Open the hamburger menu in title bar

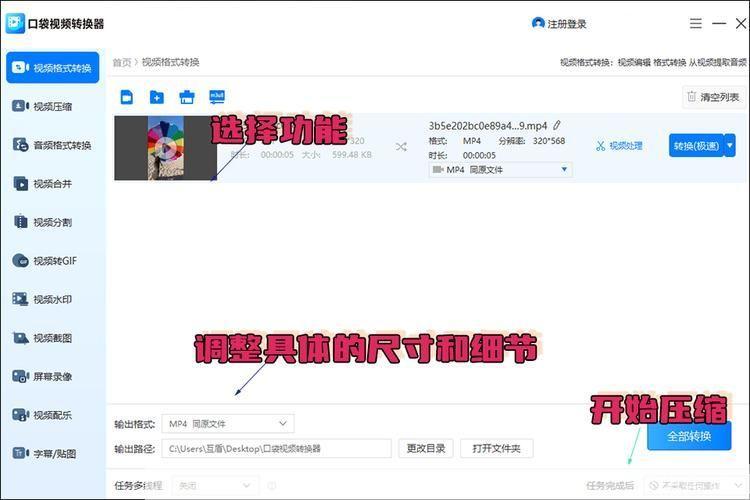(696, 23)
